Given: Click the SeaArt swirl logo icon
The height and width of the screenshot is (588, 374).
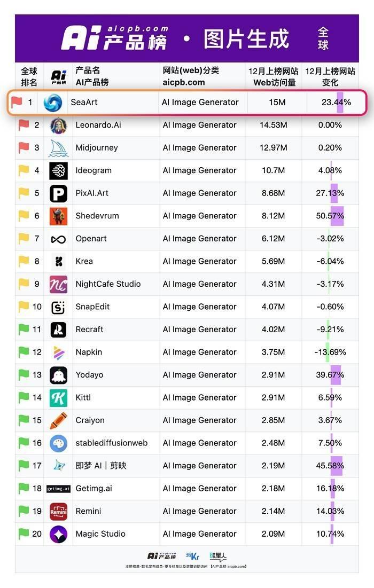Looking at the screenshot, I should [52, 103].
